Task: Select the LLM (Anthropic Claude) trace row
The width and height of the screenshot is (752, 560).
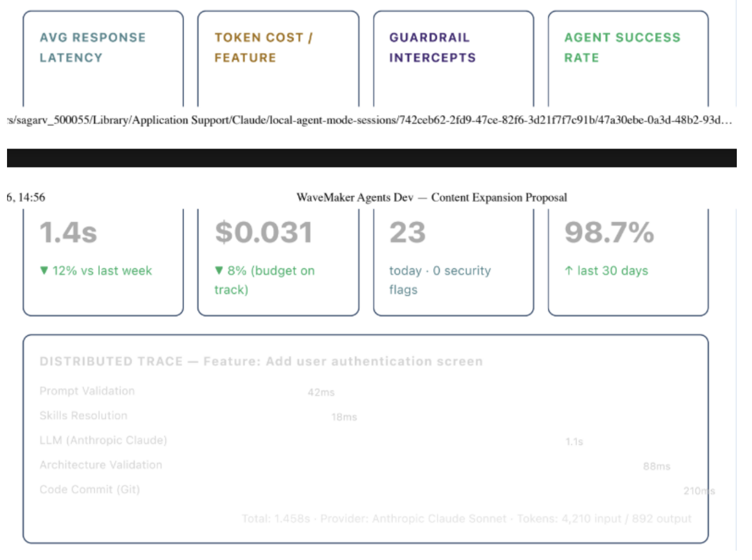Action: click(365, 441)
